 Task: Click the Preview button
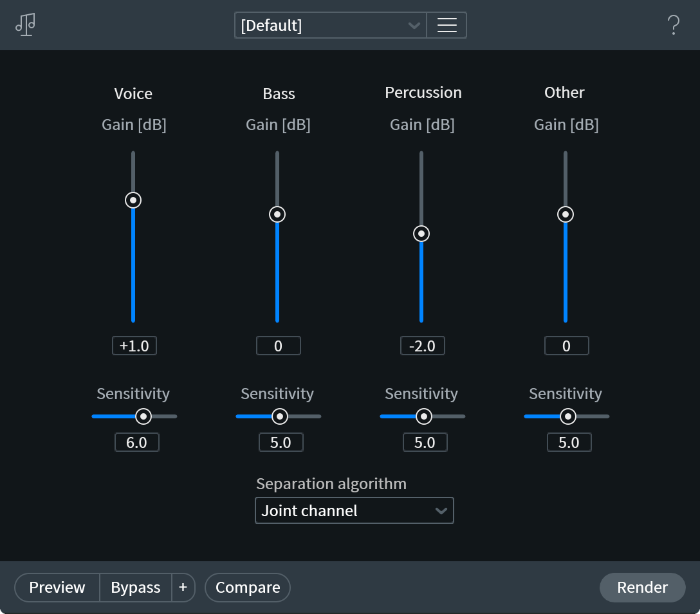point(57,587)
